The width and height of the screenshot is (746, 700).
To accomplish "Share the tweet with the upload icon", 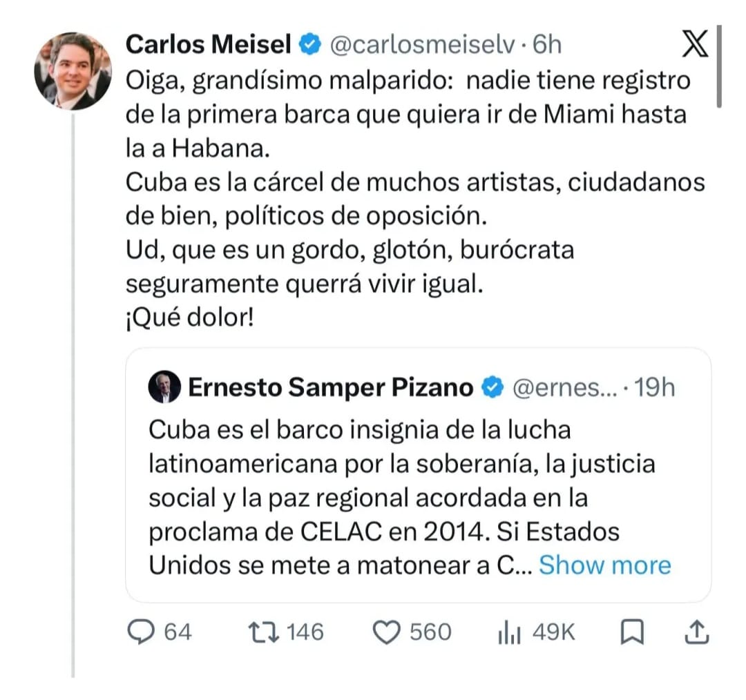I will 697,632.
